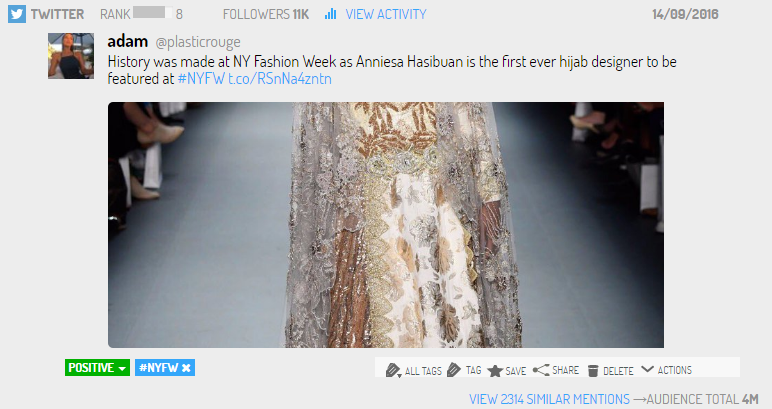
Task: Click the @plasticrouge handle
Action: click(198, 42)
